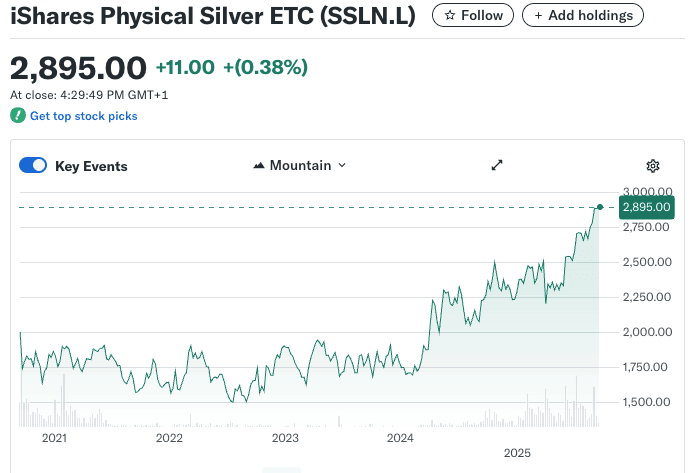Click the green icon beside Get top stock picks
Screen dimensions: 696x473
click(17, 116)
